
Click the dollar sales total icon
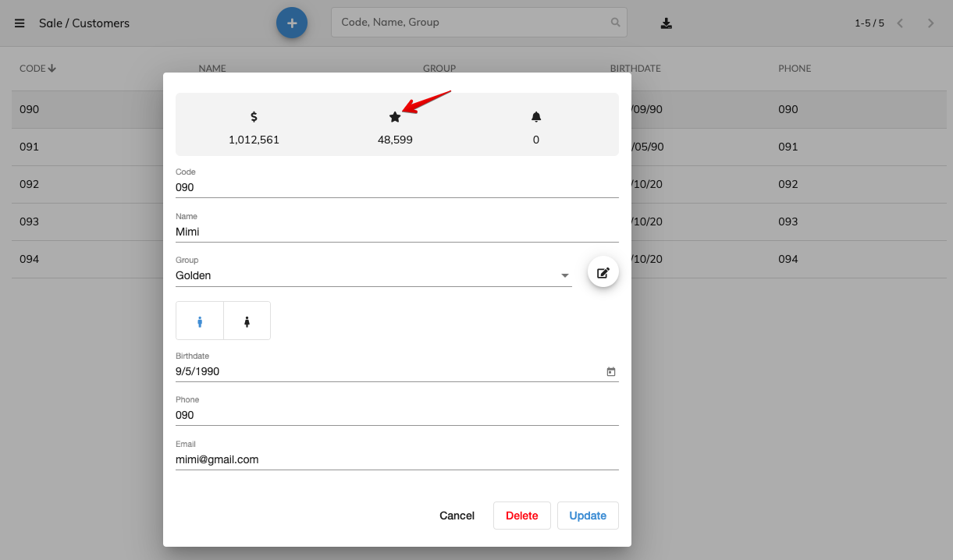pos(254,117)
